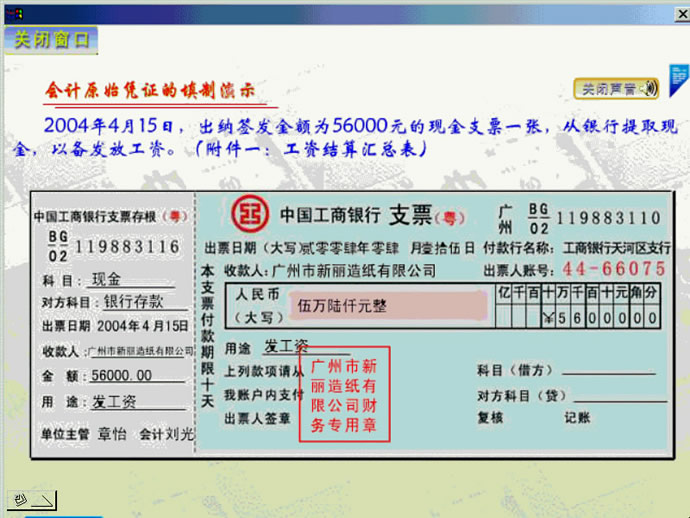Click the supervisor name 章怡
This screenshot has height=518, width=690.
pyautogui.click(x=112, y=434)
